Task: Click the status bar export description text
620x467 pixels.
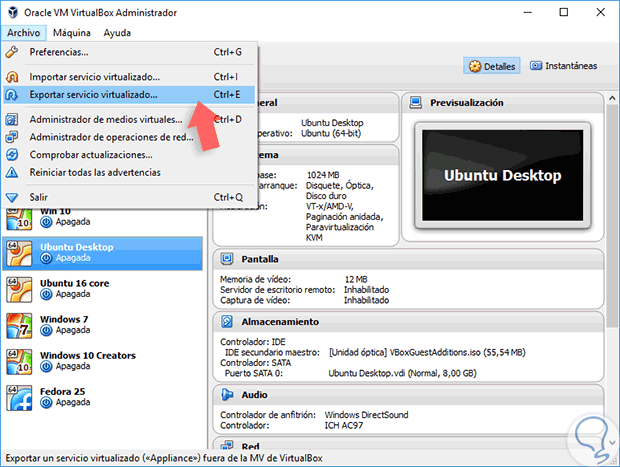Action: [x=164, y=458]
